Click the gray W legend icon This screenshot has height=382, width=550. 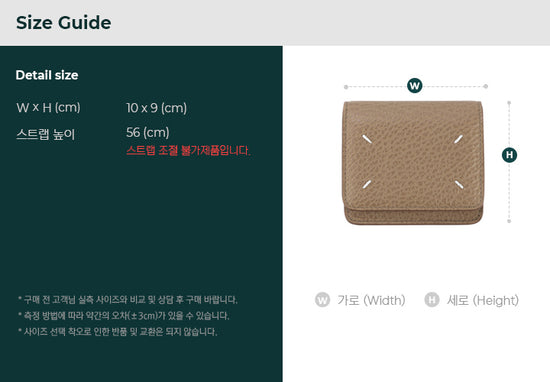point(322,300)
